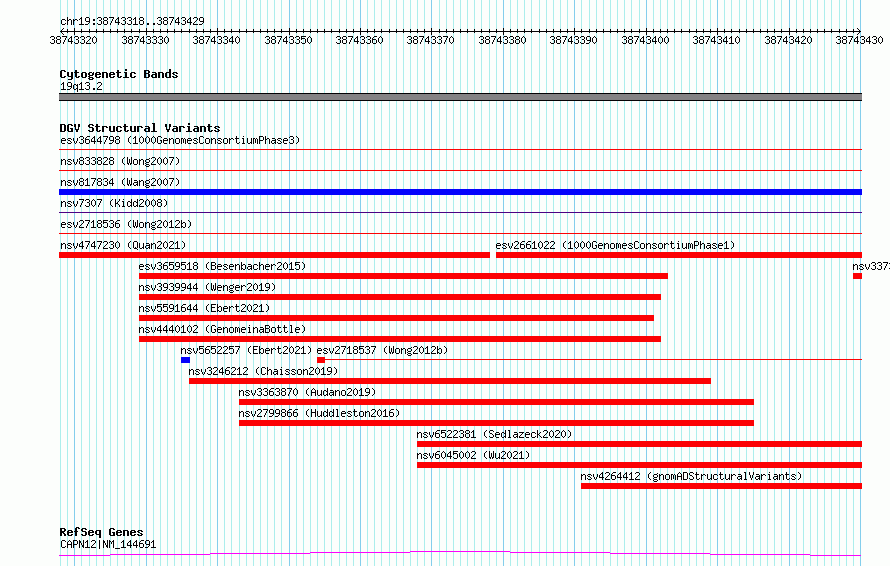This screenshot has height=566, width=890.
Task: Click the esv3644798 1000GenomesConsortiumPhase3 variant label
Action: click(180, 140)
